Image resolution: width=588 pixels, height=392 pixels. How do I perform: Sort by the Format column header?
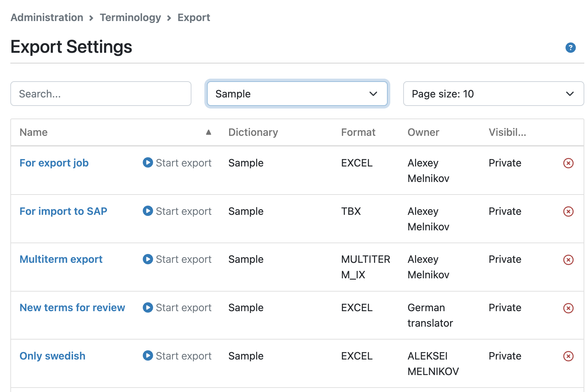(x=358, y=132)
